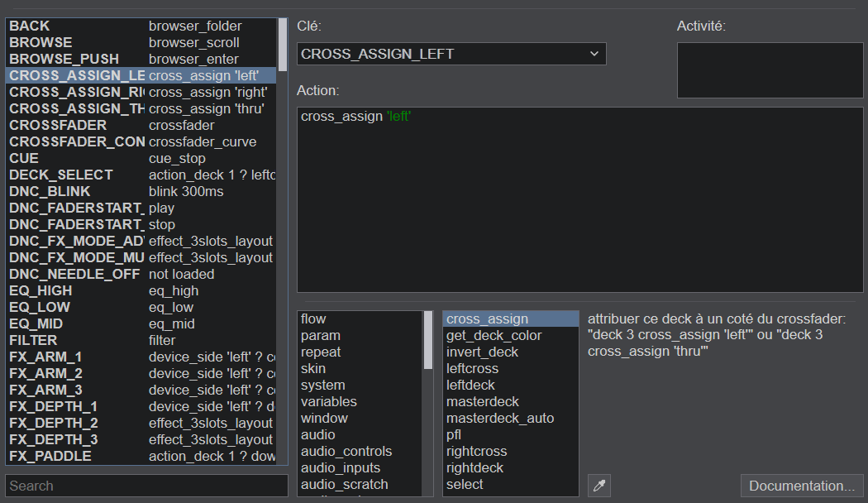Choose the audio category
The image size is (868, 503).
click(360, 435)
